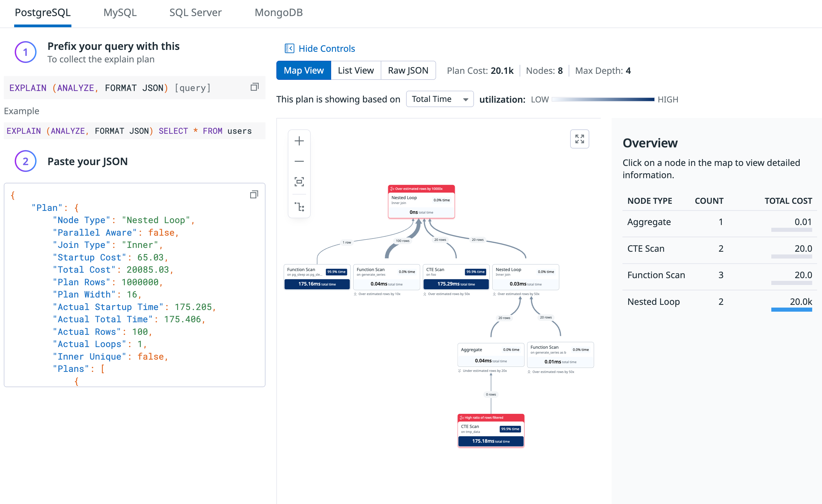
Task: Copy the EXPLAIN ANALYZE prefix snippet
Action: tap(254, 87)
